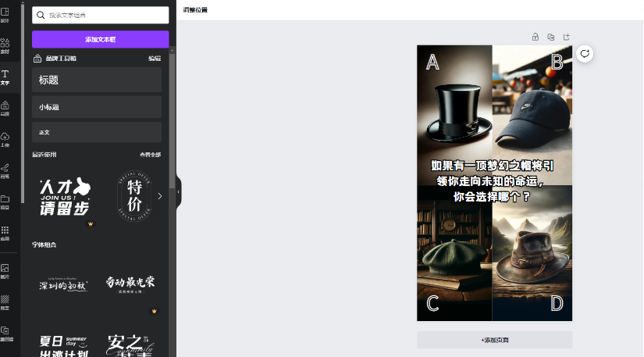The height and width of the screenshot is (357, 644).
Task: Select the letter A on the canvas
Action: click(432, 62)
